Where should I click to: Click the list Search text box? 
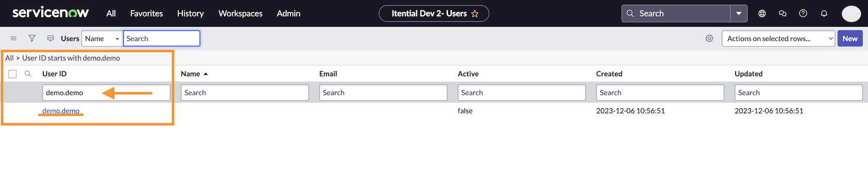coord(162,38)
